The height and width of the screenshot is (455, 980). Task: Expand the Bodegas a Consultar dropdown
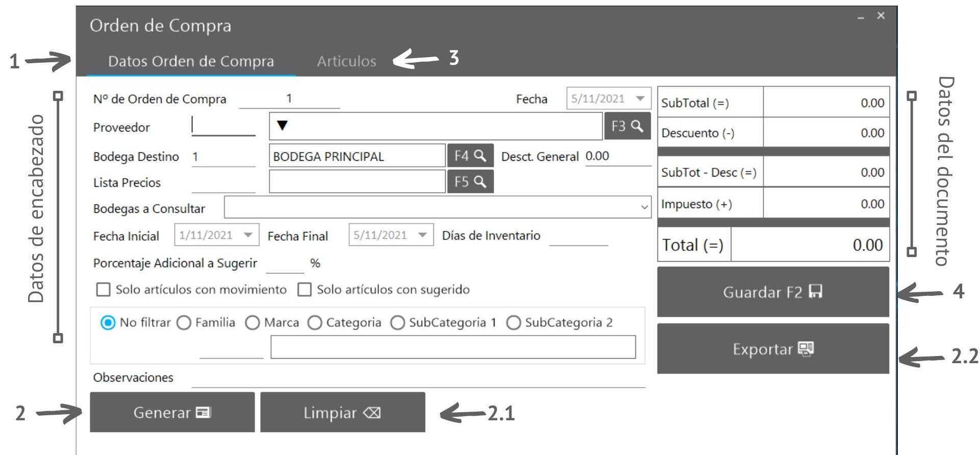tap(644, 208)
